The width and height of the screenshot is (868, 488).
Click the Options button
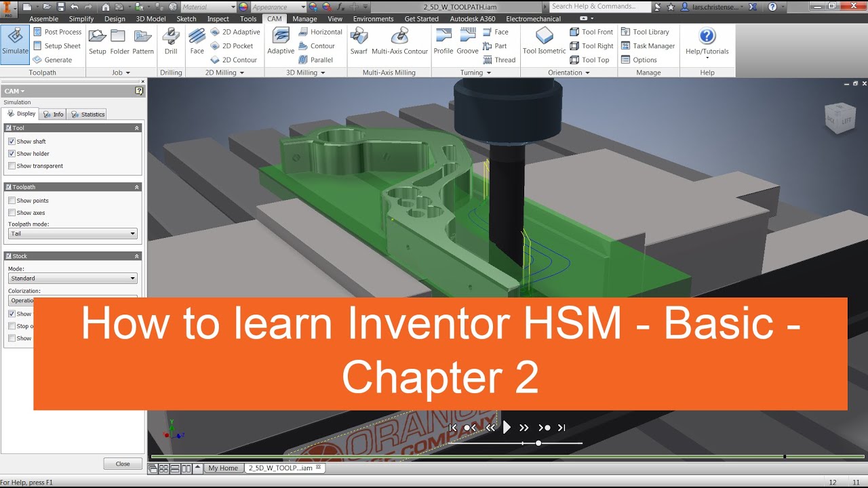[639, 60]
